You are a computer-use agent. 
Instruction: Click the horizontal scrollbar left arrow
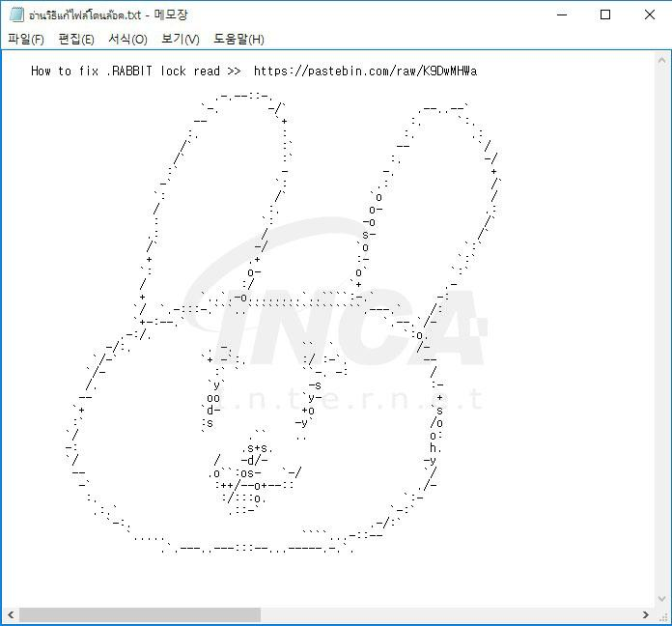point(11,614)
